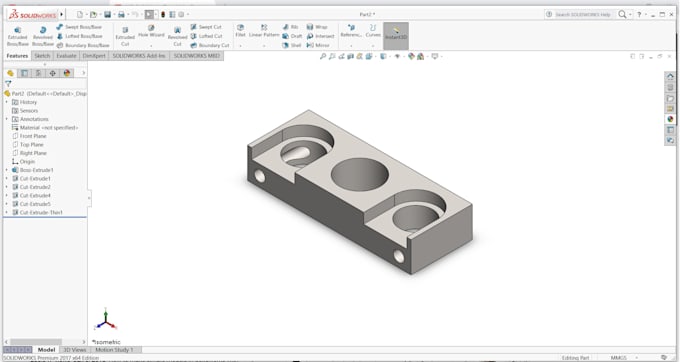Select the Extruded Boss/Base tool
This screenshot has width=680, height=362.
point(18,36)
